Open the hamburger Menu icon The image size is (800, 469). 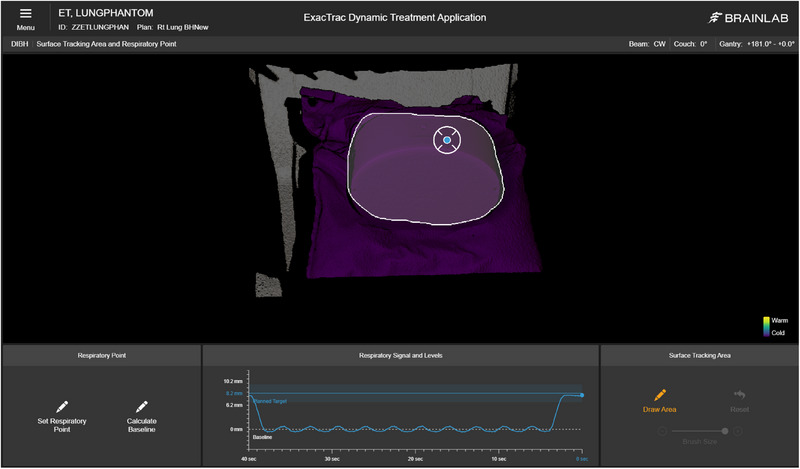coord(26,14)
